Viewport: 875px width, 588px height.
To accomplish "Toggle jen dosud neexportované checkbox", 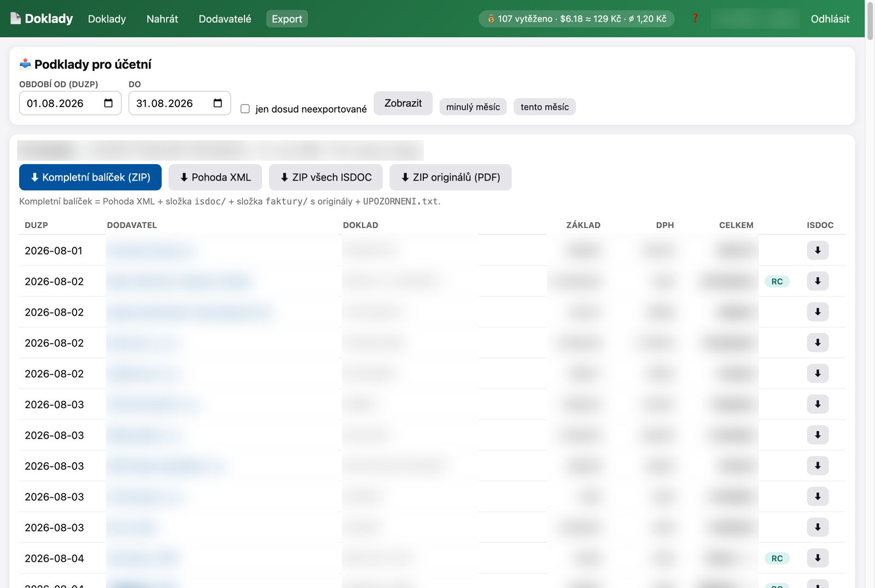I will click(x=245, y=109).
